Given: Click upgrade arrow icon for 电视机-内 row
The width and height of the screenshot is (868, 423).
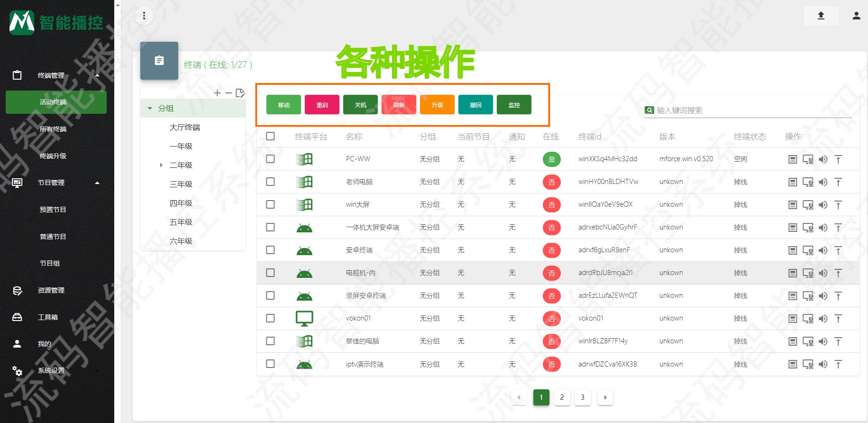Looking at the screenshot, I should click(838, 273).
